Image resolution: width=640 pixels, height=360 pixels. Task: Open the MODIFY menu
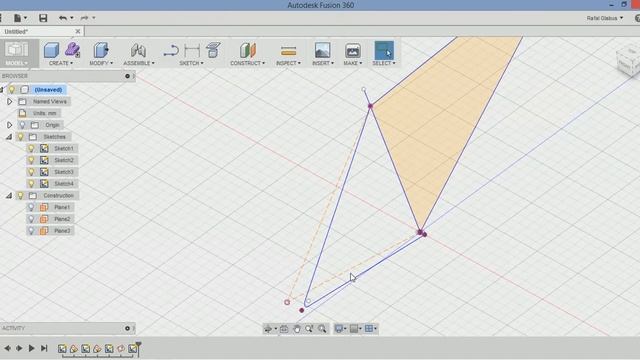[x=101, y=63]
